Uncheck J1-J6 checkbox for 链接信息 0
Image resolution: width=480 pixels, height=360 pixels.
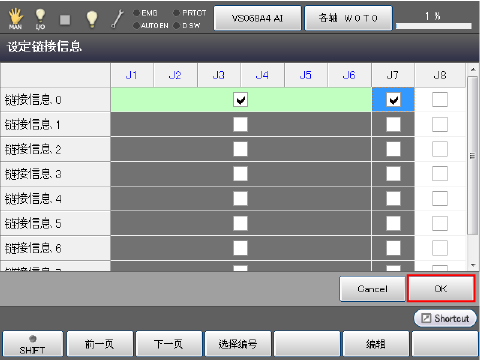point(240,100)
